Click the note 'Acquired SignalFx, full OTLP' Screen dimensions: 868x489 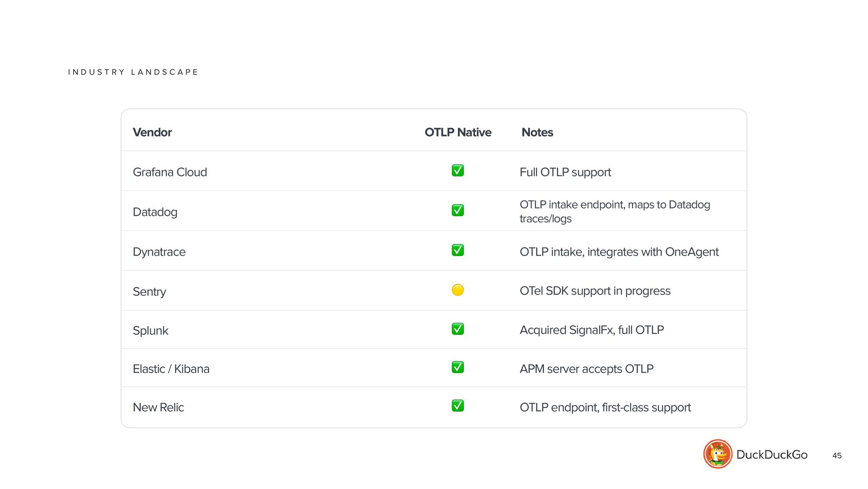tap(592, 330)
